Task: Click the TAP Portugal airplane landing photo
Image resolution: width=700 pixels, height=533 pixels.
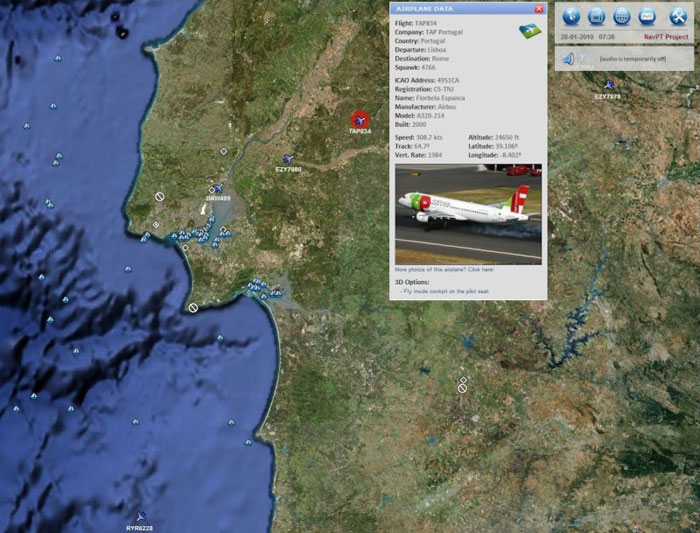Action: [468, 214]
